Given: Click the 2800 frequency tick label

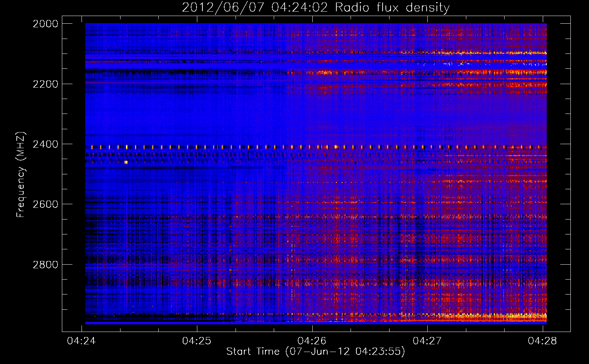Looking at the screenshot, I should click(x=46, y=264).
